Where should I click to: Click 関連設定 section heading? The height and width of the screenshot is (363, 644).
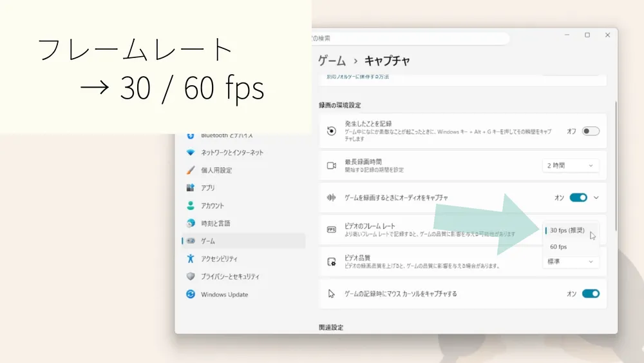331,328
